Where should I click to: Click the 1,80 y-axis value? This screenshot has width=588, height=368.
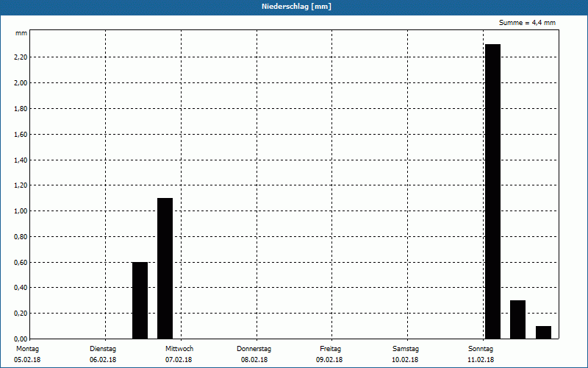tap(21, 109)
